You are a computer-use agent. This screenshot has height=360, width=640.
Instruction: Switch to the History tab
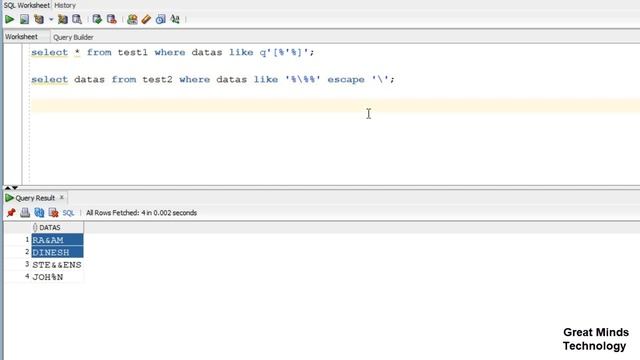click(x=65, y=5)
